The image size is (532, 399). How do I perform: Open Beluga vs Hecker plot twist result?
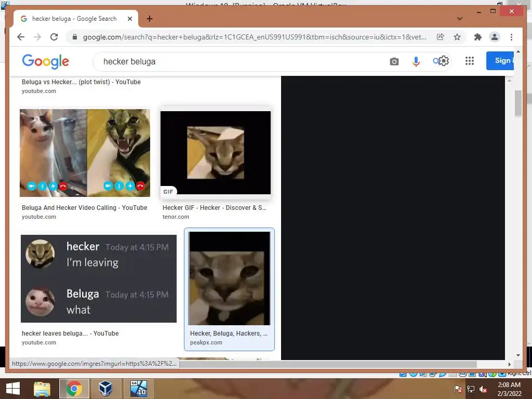coord(81,82)
